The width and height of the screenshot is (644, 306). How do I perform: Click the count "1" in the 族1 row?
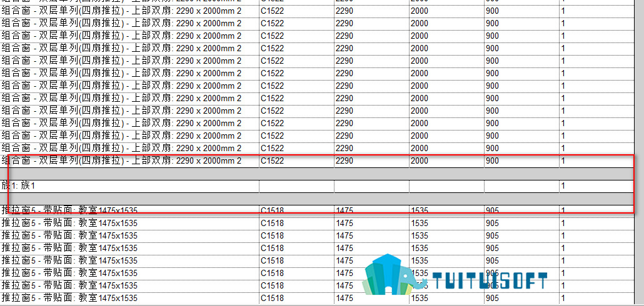563,186
